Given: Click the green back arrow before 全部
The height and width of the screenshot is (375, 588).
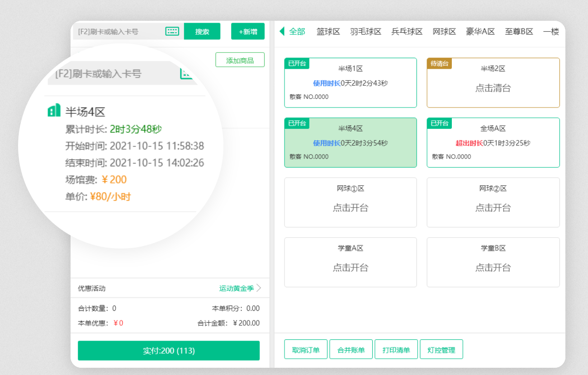Looking at the screenshot, I should [x=282, y=31].
